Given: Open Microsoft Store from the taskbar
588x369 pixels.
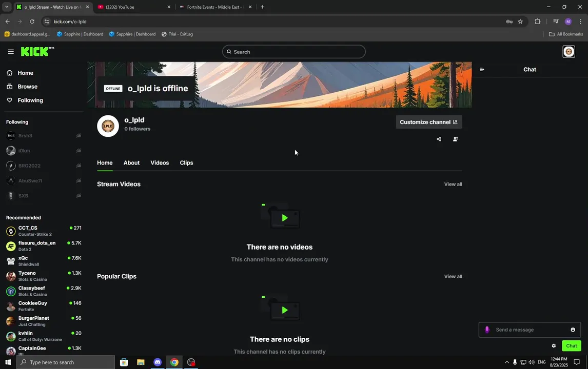Looking at the screenshot, I should [124, 362].
